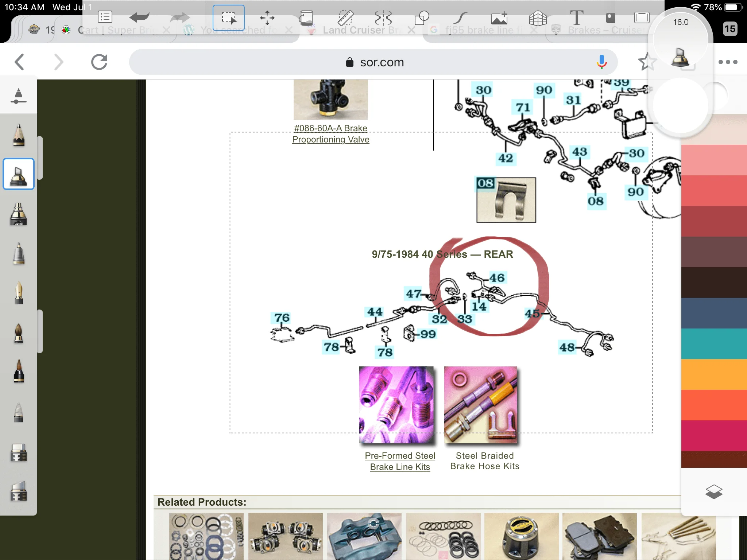This screenshot has width=747, height=560.
Task: Choose the crimson magenta swatch
Action: pos(714,436)
